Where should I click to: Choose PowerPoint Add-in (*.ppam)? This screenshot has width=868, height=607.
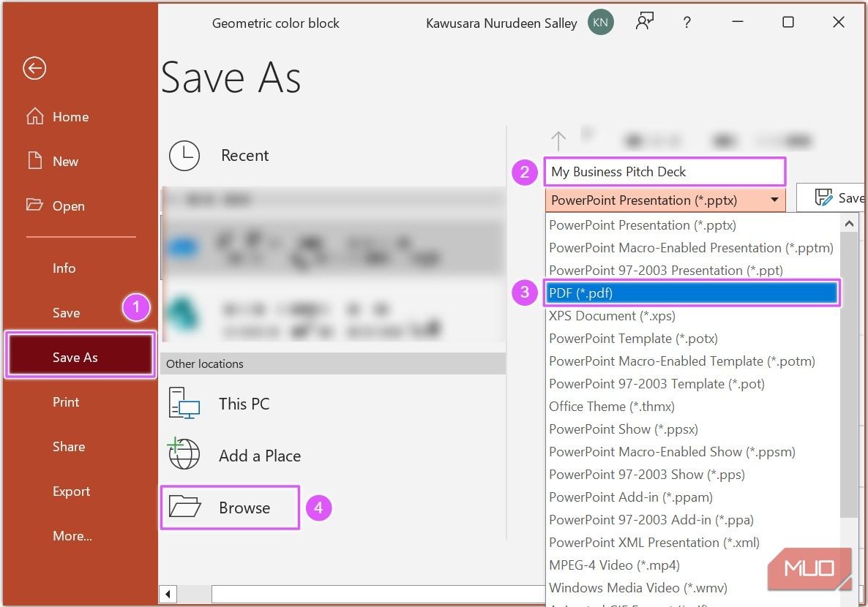point(693,497)
